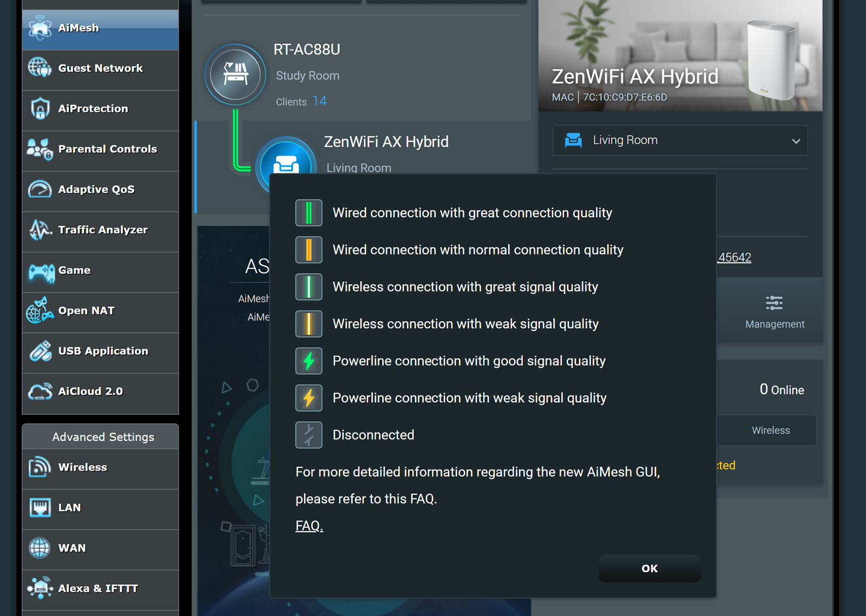The image size is (866, 616).
Task: Click the Wireless signal icon
Action: click(40, 467)
